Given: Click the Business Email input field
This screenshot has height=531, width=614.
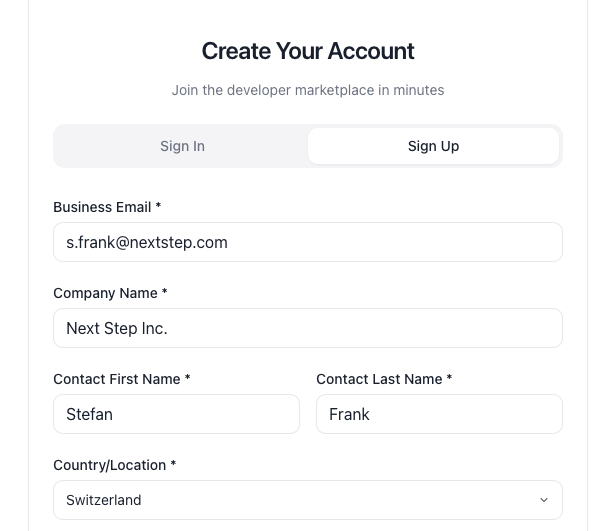Looking at the screenshot, I should [x=307, y=242].
